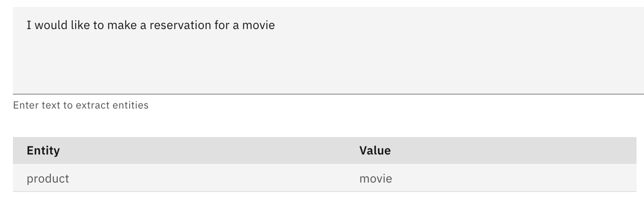Viewport: 644px width, 198px height.
Task: Click the word "reservation" in the text area
Action: coord(180,25)
